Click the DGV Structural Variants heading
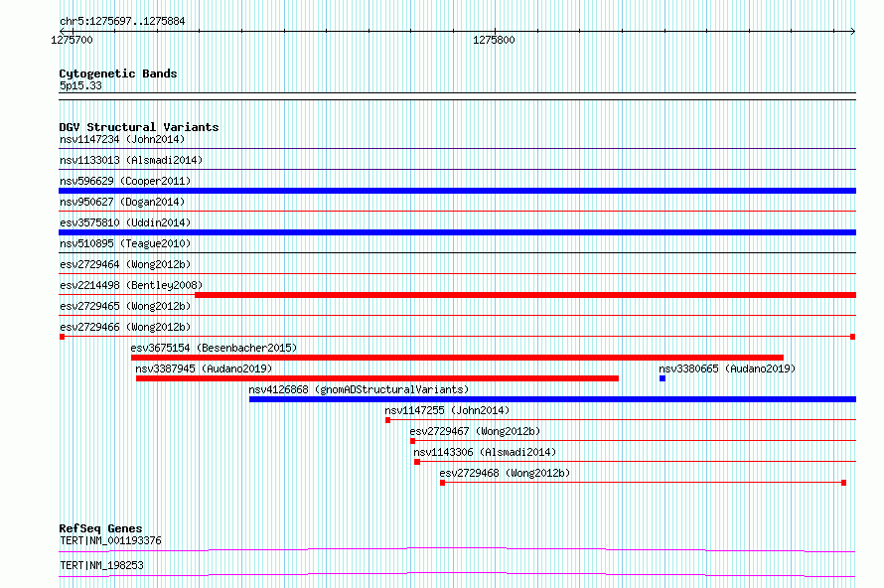The image size is (884, 588). 139,127
